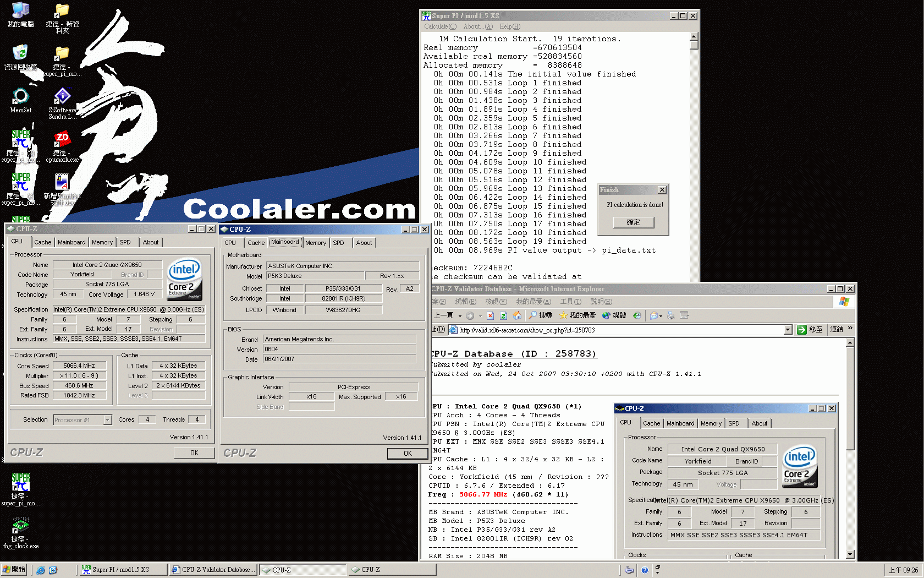
Task: Click the IE address URL field
Action: click(x=616, y=330)
